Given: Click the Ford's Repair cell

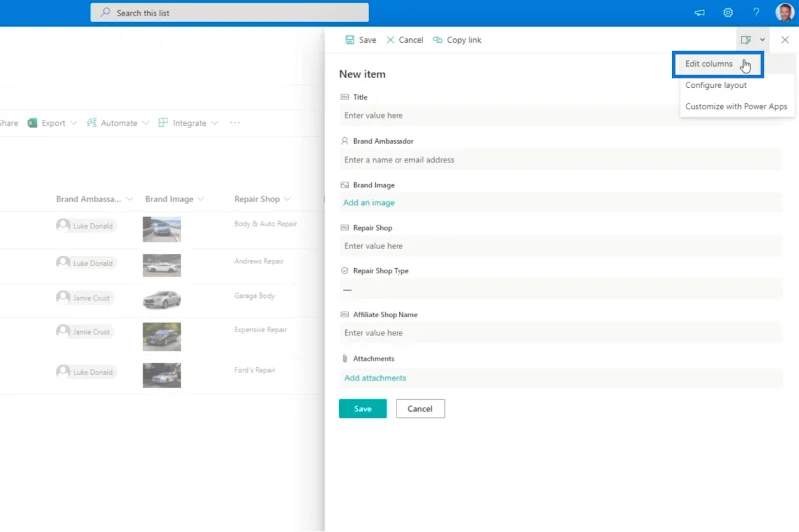Looking at the screenshot, I should coord(254,370).
